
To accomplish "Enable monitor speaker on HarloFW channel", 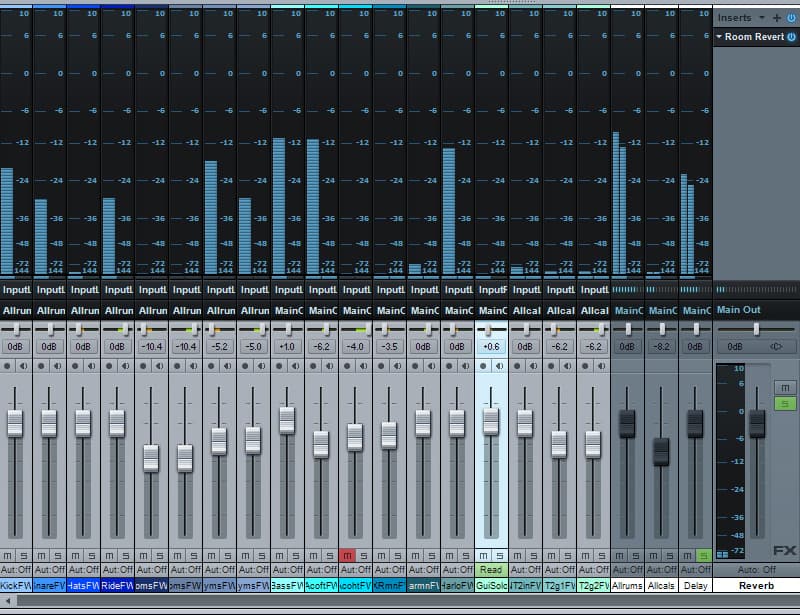I will (466, 366).
